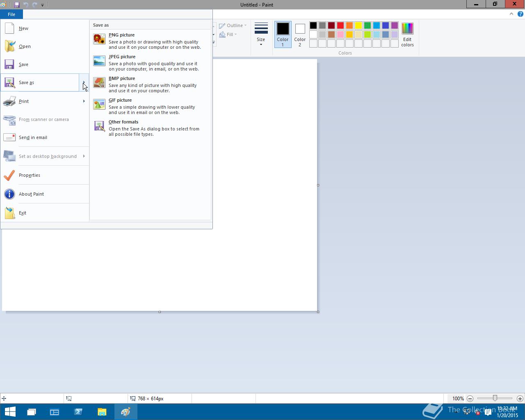Click canvas bottom-right corner resize handle
This screenshot has height=420, width=525.
pyautogui.click(x=318, y=312)
